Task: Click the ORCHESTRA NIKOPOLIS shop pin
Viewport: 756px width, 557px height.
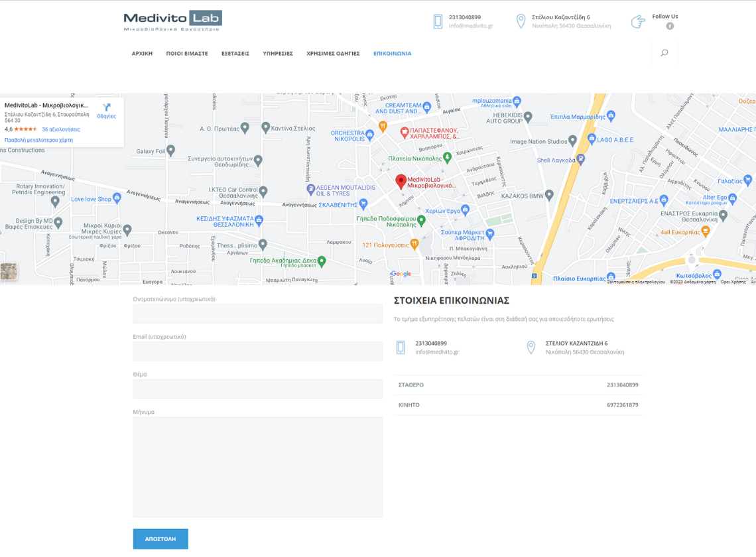Action: point(370,135)
